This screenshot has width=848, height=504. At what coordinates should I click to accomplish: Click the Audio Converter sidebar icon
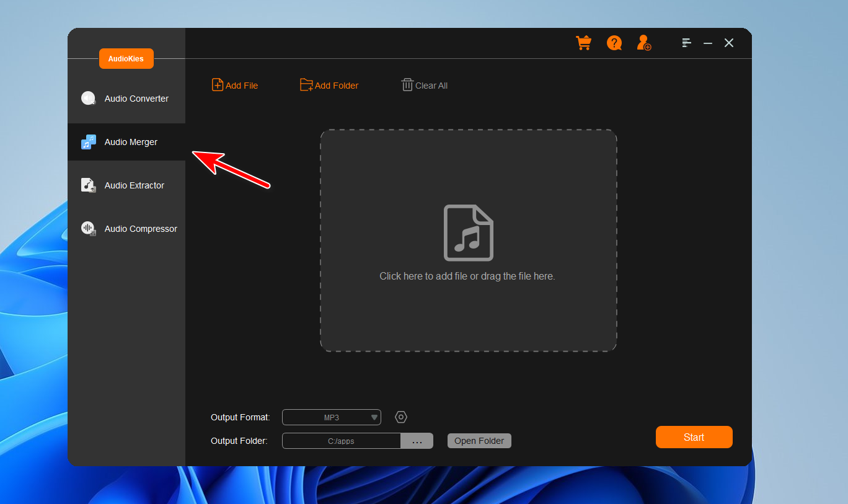click(89, 99)
